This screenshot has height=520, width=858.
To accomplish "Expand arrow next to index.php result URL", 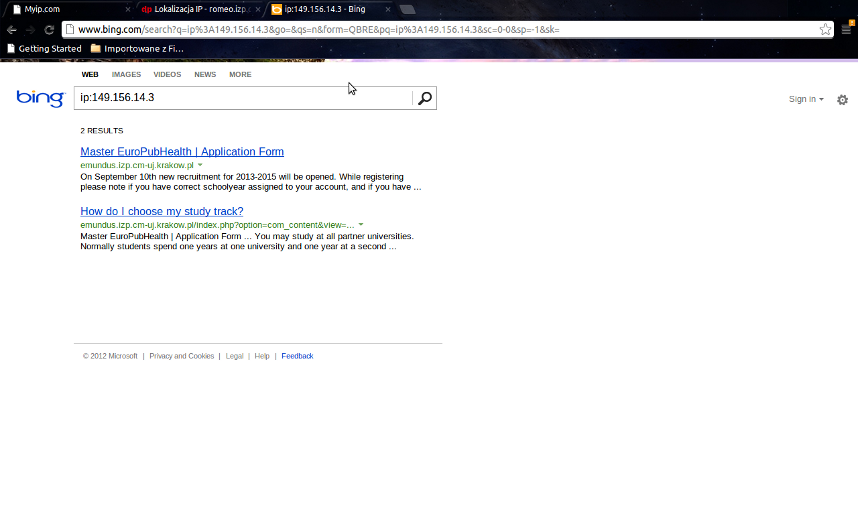I will (361, 224).
